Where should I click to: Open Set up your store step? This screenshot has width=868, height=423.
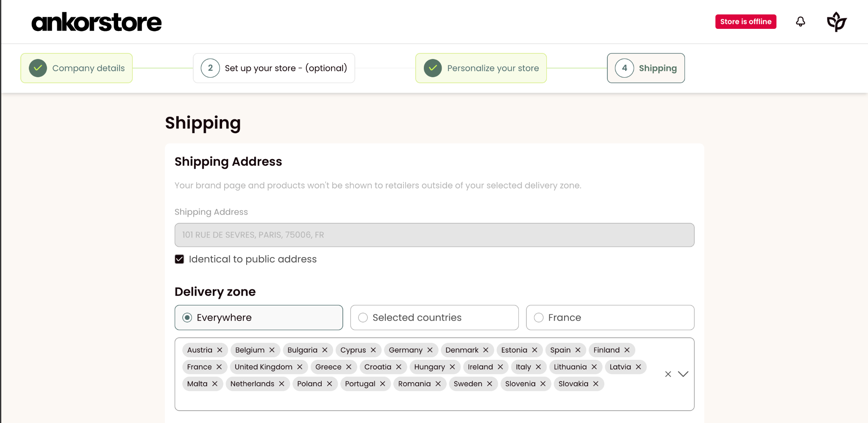(274, 68)
